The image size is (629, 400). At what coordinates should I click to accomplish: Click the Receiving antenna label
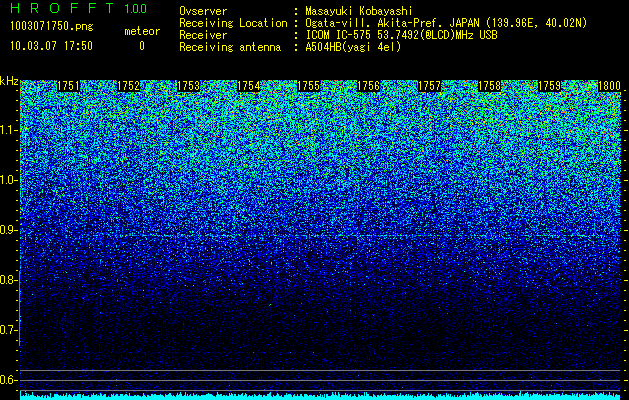coord(230,47)
